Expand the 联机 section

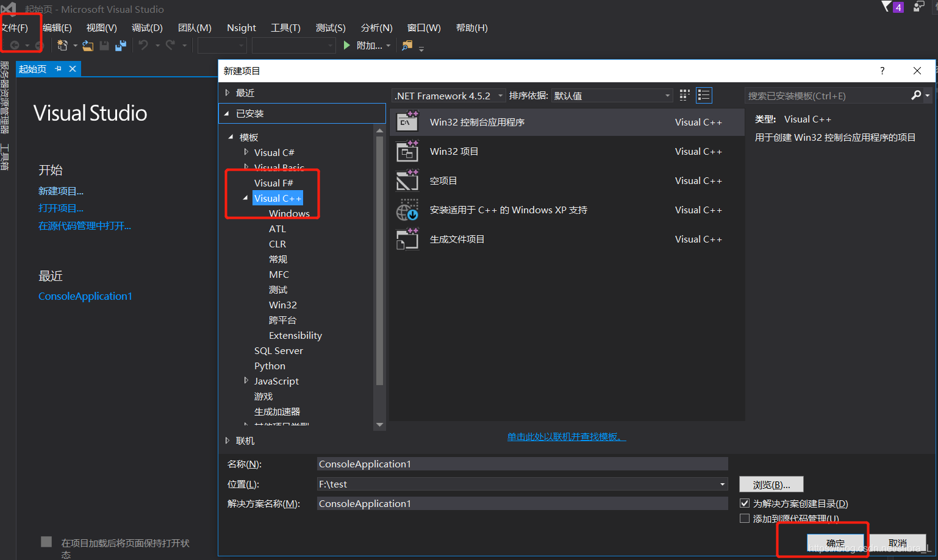click(227, 441)
